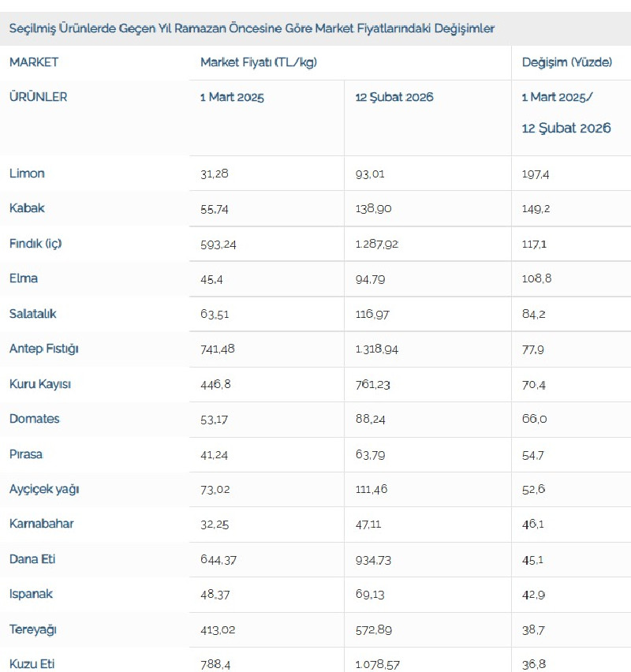
Task: Select the Market Fiyatı (TL/kg) header
Action: [259, 62]
